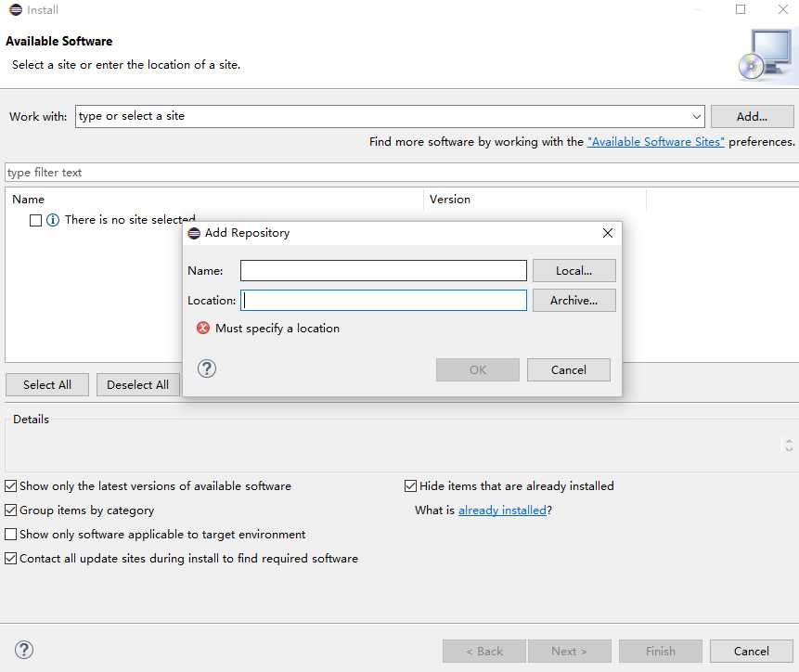Cancel the Add Repository dialog
This screenshot has height=672, width=799.
point(568,370)
